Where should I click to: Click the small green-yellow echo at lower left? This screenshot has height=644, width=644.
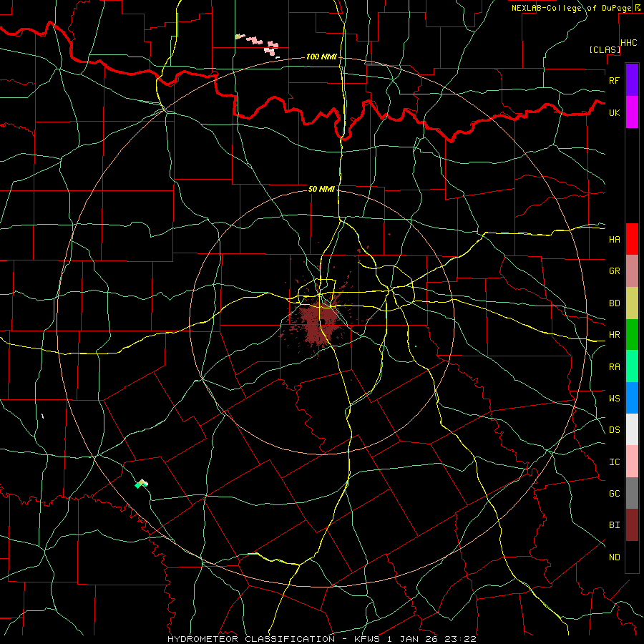click(x=141, y=484)
